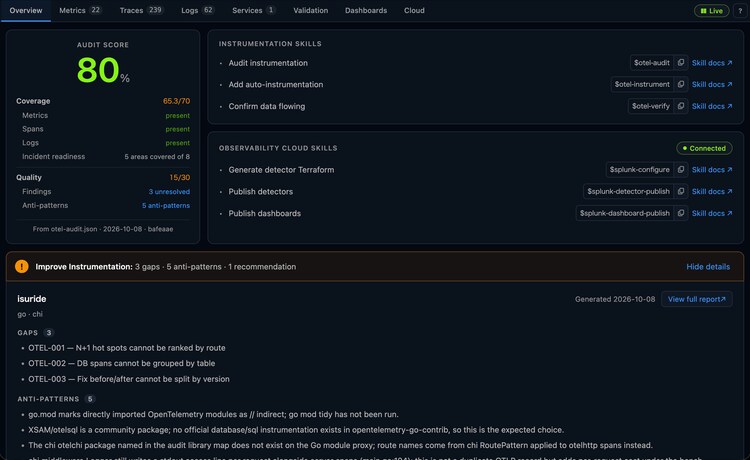Copy the $splunk-dashboard-publish command
Viewport: 750px width, 460px height.
(x=681, y=213)
